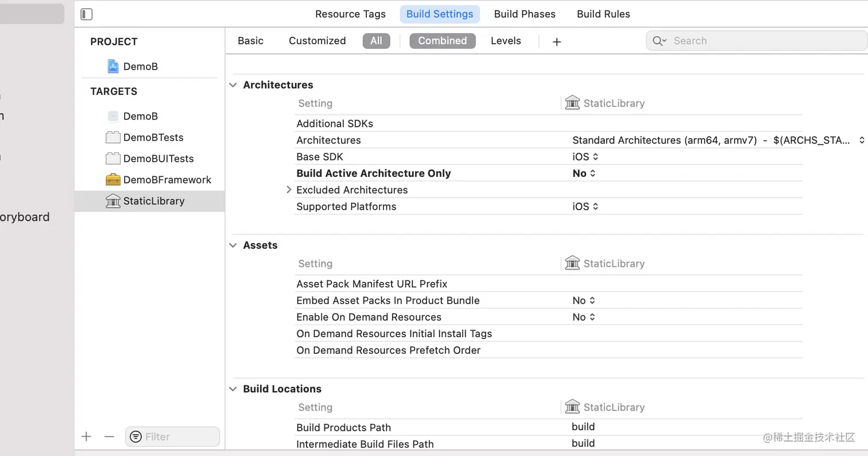Click the DemoB project blueprint icon

113,66
